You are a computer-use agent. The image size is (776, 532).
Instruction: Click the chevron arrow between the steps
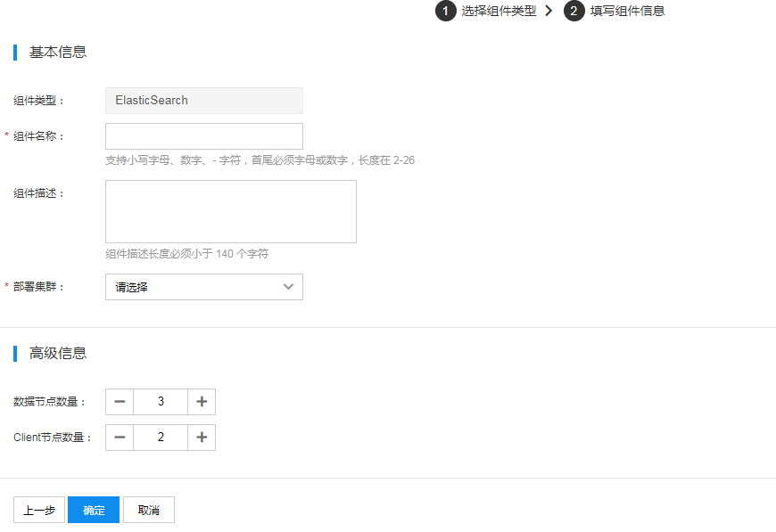(x=549, y=11)
